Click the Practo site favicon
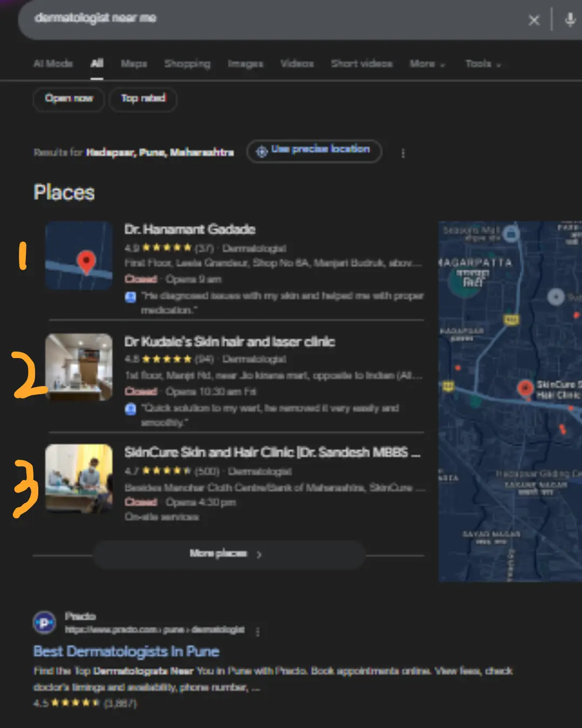This screenshot has height=728, width=582. click(x=44, y=623)
